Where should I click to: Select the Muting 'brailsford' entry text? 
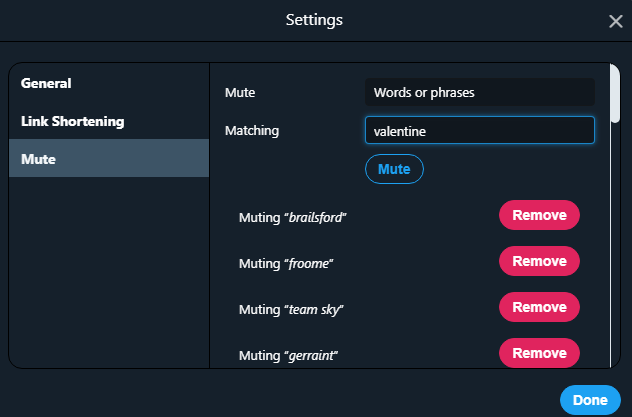pos(293,216)
